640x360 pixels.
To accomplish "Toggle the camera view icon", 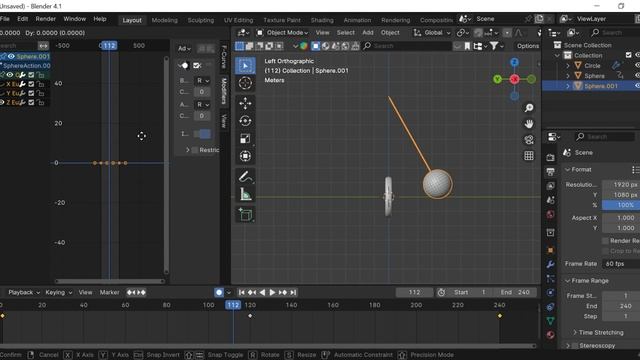I will pos(529,140).
